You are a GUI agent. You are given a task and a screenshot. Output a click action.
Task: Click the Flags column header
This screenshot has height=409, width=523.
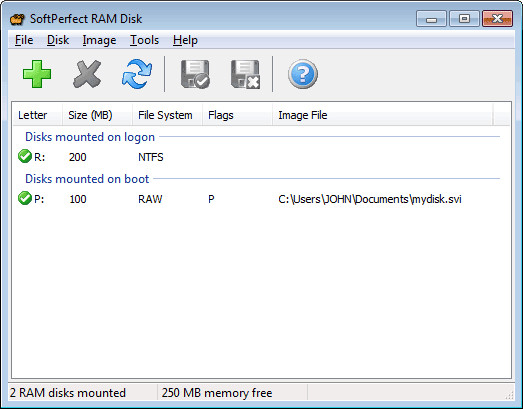(x=237, y=115)
